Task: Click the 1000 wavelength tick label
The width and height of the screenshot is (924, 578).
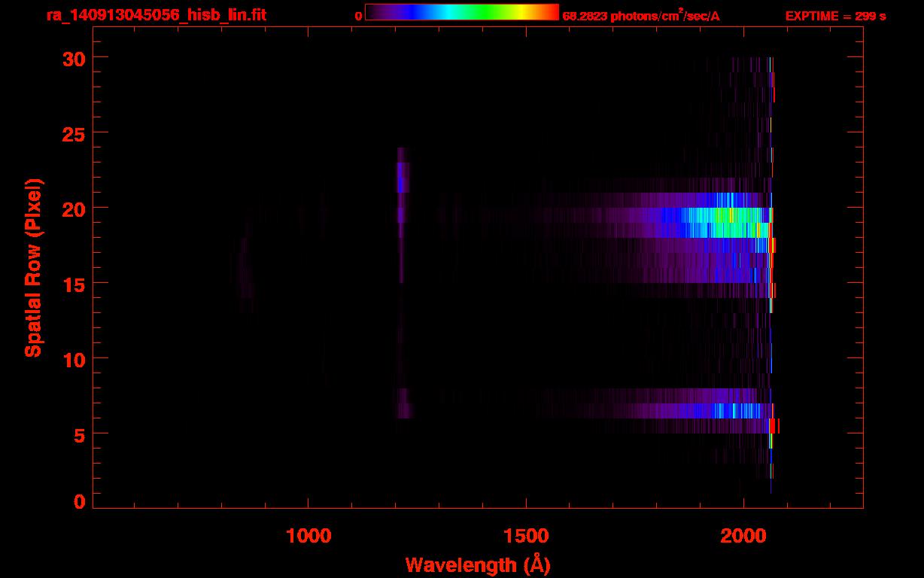Action: pos(309,536)
